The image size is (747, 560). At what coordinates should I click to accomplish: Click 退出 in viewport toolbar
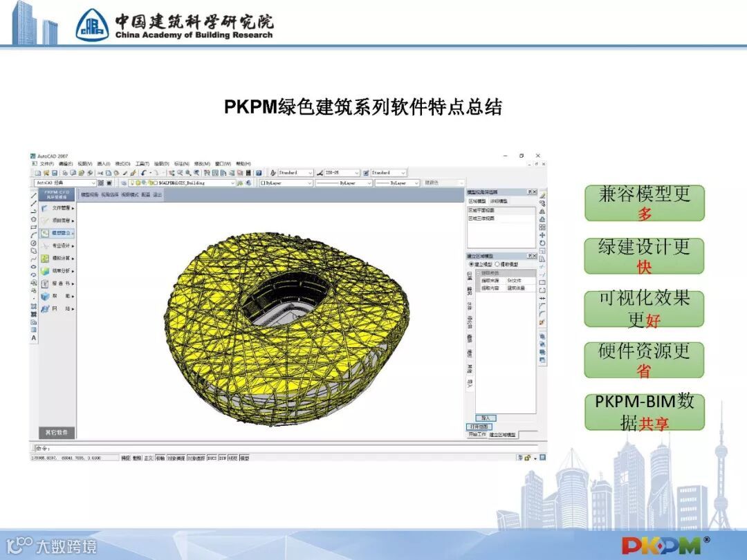pyautogui.click(x=157, y=195)
